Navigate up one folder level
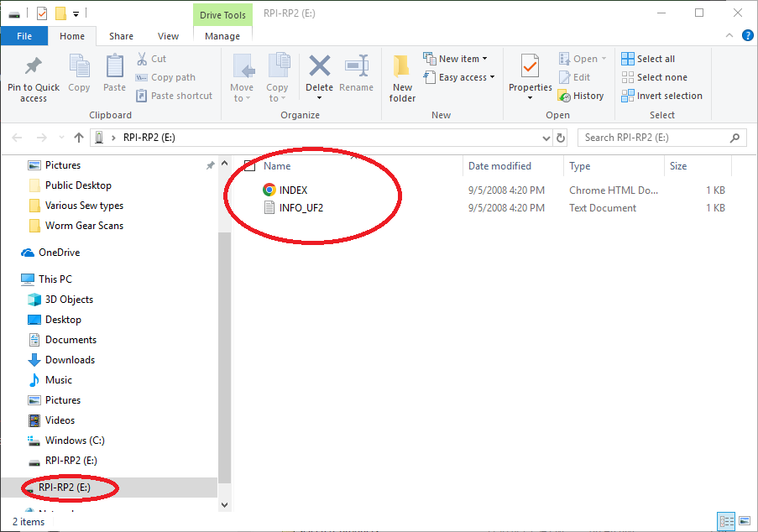This screenshot has width=758, height=532. pos(79,138)
